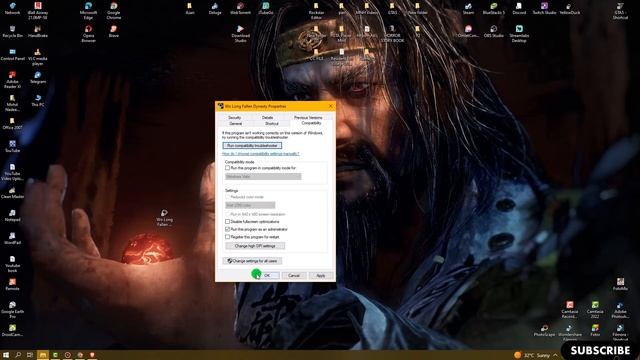This screenshot has width=640, height=360.
Task: Select Opera Browser desktop icon
Action: tap(88, 34)
